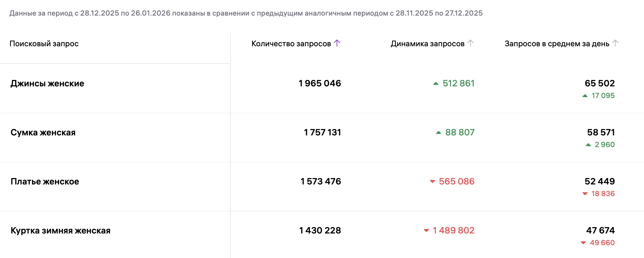Click the value 1 757 131 for Сумка женская
The height and width of the screenshot is (258, 644).
click(322, 132)
